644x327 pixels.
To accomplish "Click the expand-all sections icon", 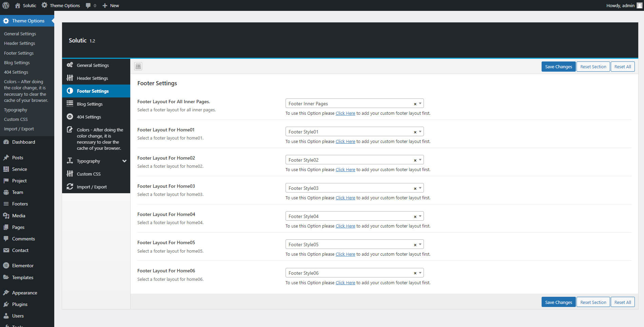I will [x=138, y=66].
